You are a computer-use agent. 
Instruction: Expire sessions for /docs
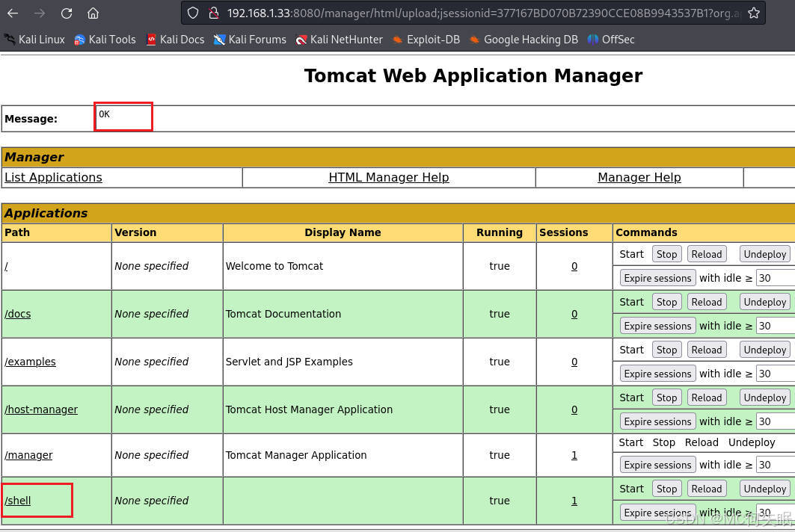click(657, 326)
